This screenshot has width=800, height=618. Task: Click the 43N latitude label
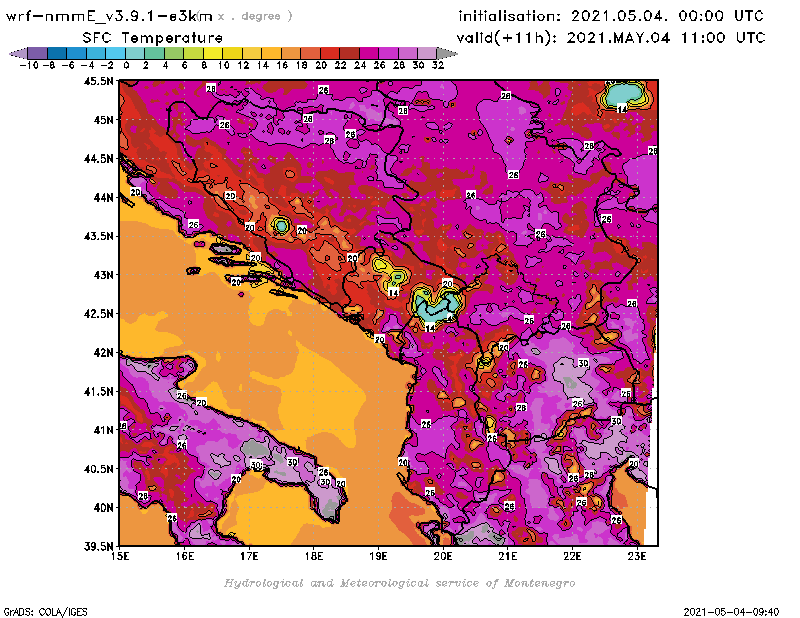103,275
